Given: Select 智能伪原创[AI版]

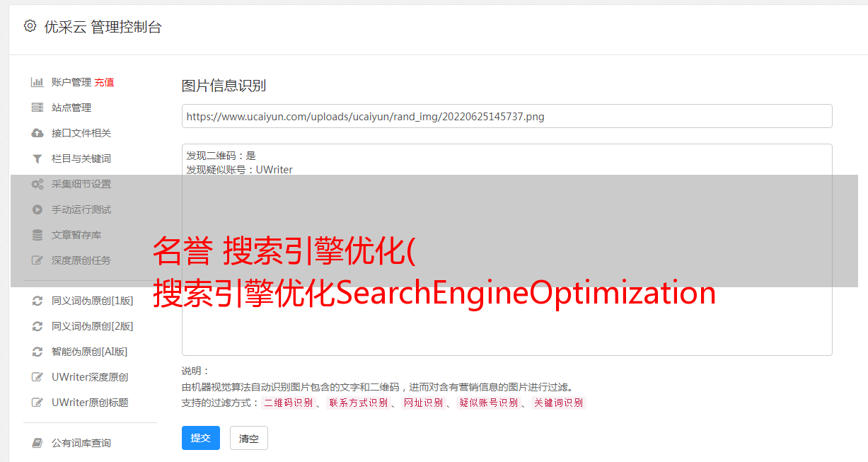Looking at the screenshot, I should click(x=89, y=352).
